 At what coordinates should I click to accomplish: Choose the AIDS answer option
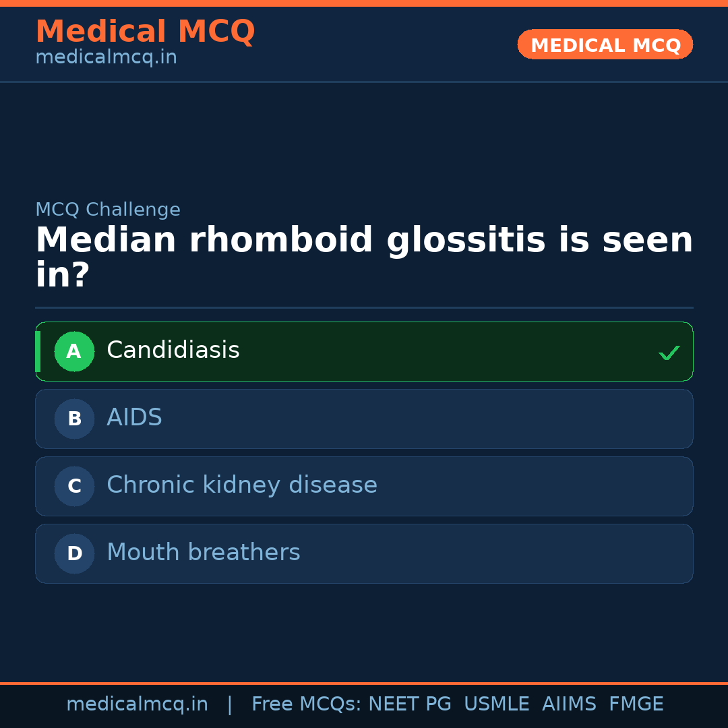[x=134, y=418]
